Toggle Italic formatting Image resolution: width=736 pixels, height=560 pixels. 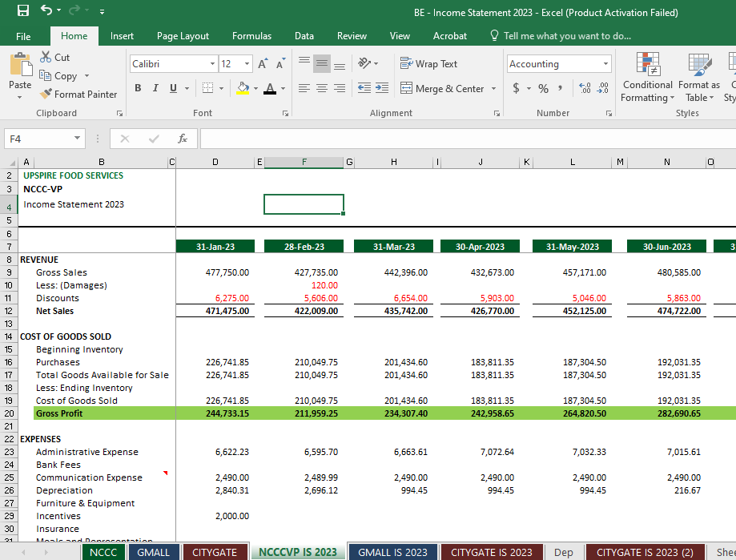pyautogui.click(x=155, y=88)
